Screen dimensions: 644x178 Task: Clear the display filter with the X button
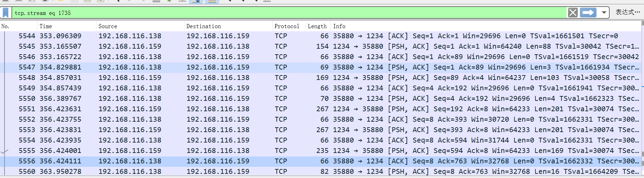pyautogui.click(x=573, y=13)
